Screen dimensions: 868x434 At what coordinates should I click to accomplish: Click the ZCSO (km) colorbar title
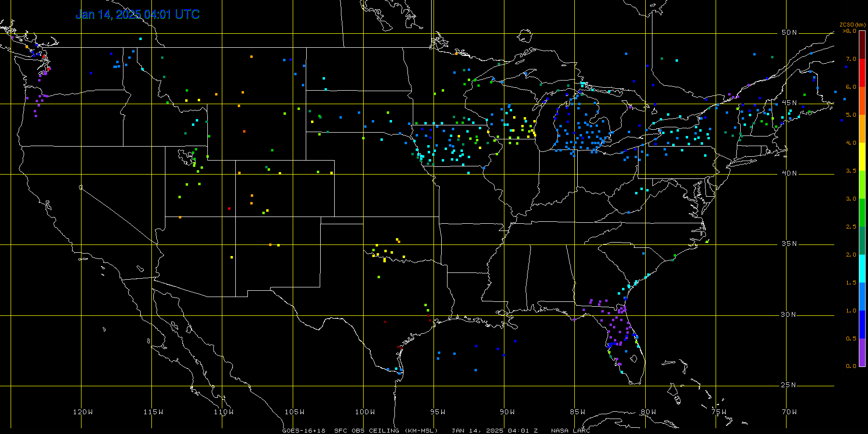pos(852,25)
